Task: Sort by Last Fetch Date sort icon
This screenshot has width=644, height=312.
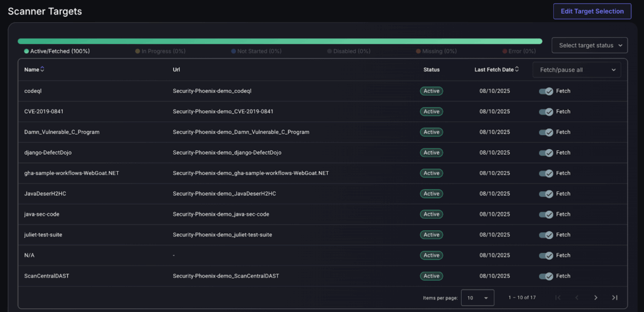Action: [518, 70]
